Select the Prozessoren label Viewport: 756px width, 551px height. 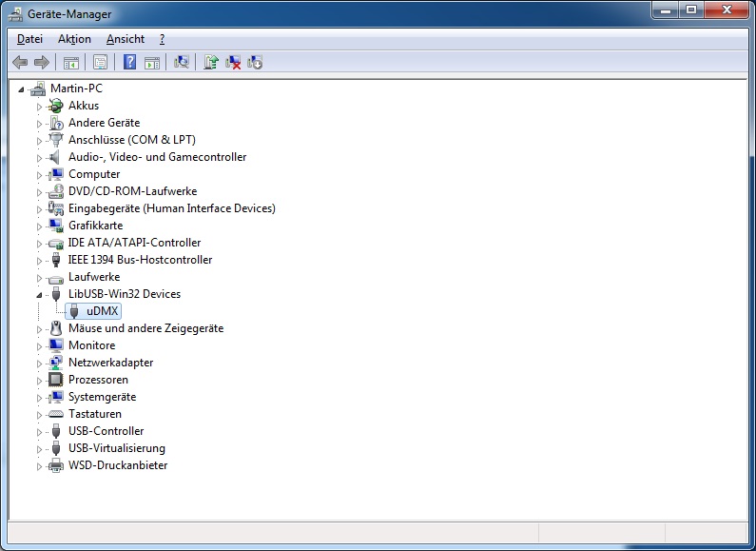[98, 380]
